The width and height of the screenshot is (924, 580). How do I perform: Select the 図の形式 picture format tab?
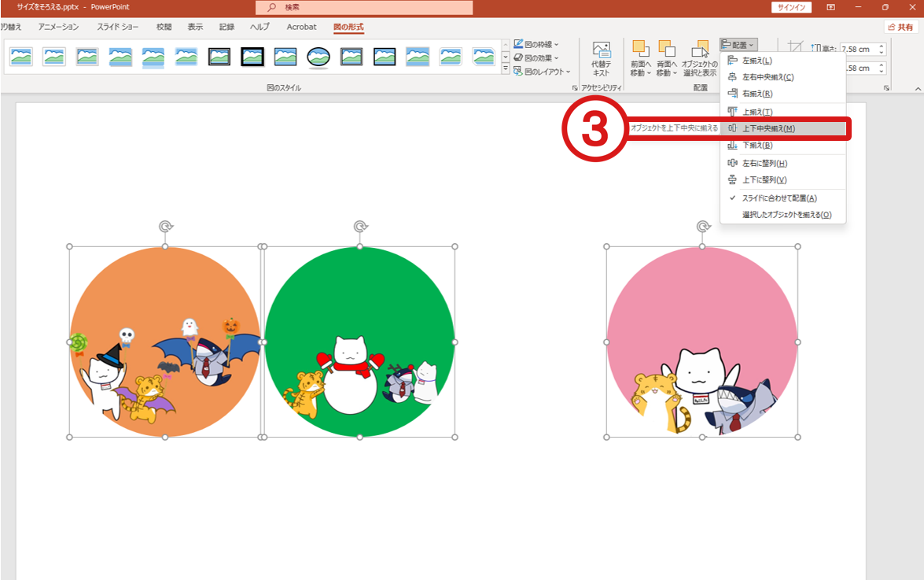point(348,27)
